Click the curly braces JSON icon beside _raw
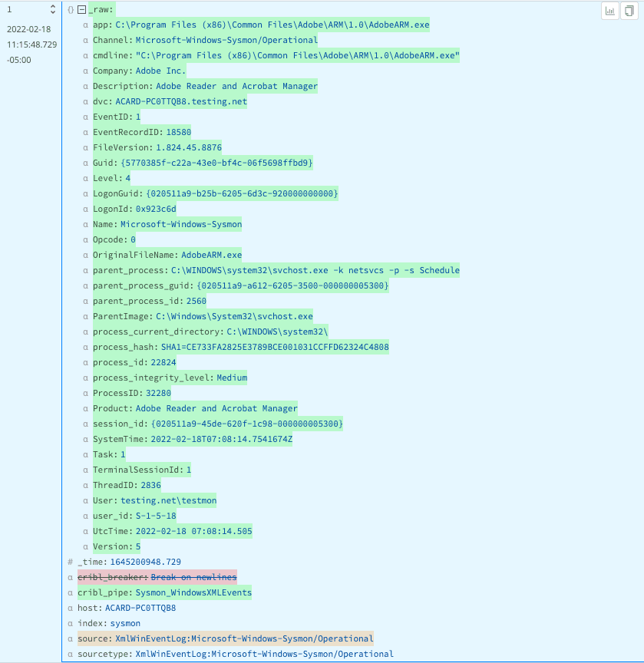 tap(70, 9)
